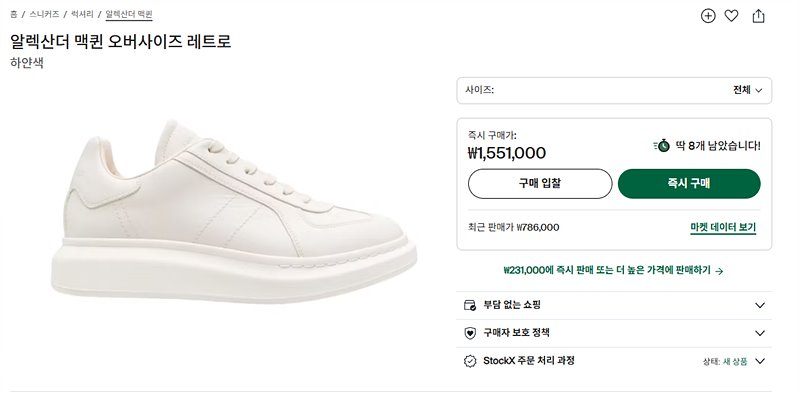Expand the 부담 없는 쇼핑 section chevron
The width and height of the screenshot is (800, 393).
[x=760, y=305]
